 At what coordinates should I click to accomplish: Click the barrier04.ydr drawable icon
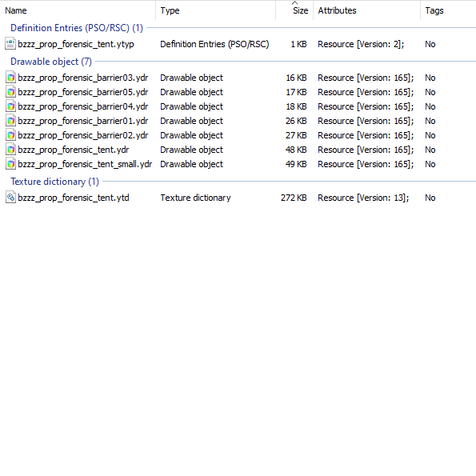click(10, 106)
